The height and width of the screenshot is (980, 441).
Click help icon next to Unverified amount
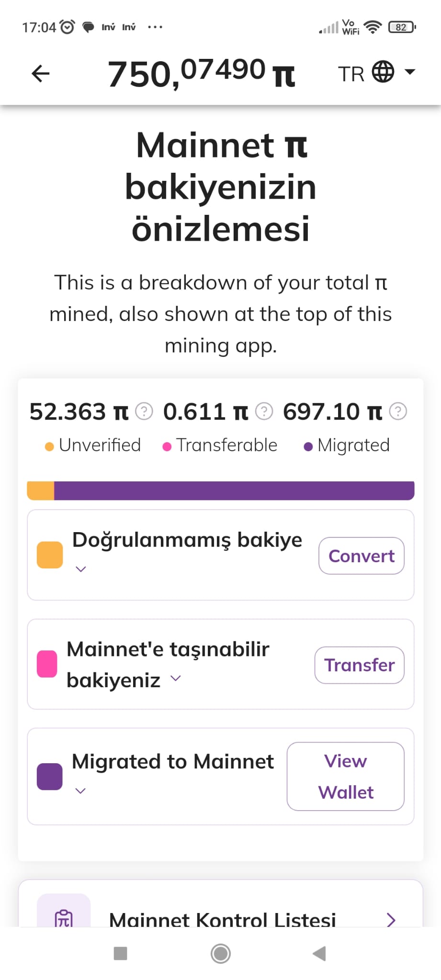click(x=144, y=411)
